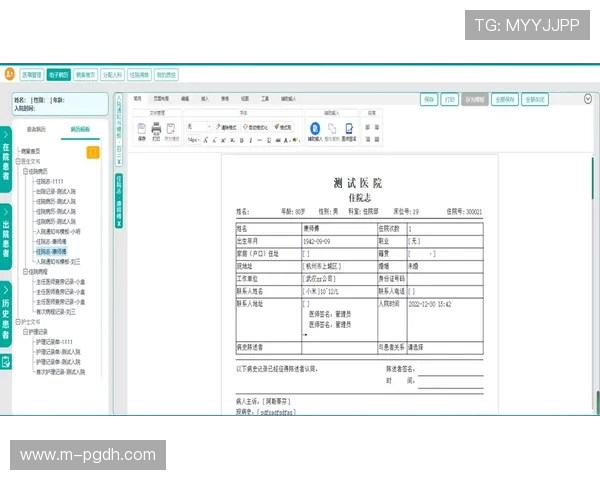Select tree item 首次病程记录-刘三
Screen dimensions: 600x480
(56, 312)
